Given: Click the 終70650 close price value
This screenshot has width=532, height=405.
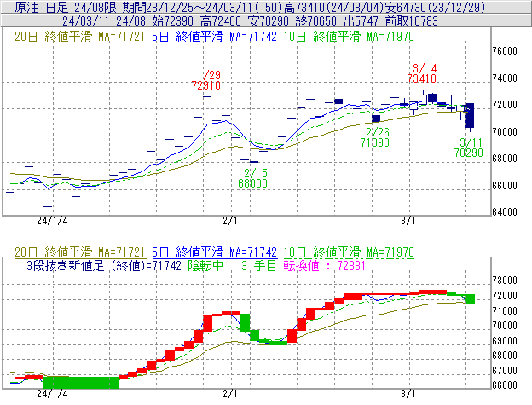Looking at the screenshot, I should (316, 21).
